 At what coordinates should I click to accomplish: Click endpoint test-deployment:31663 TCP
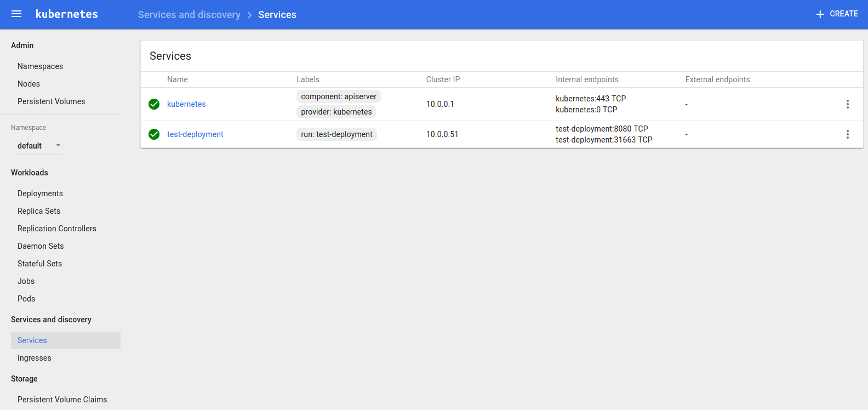pos(604,140)
